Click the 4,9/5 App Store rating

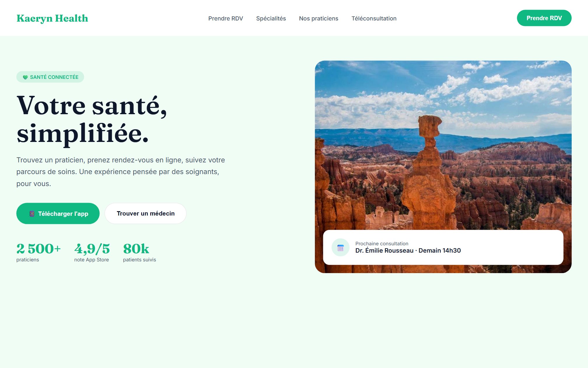pos(92,252)
